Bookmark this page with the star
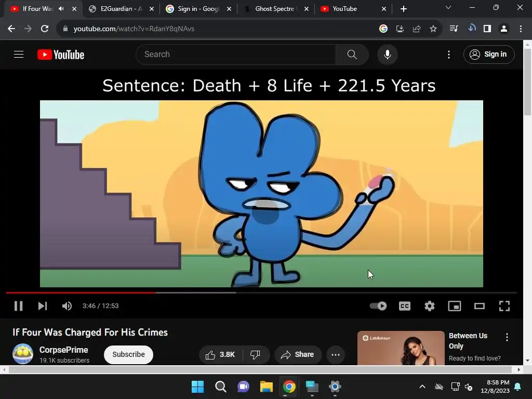Screen dimensions: 532x399 click(433, 29)
